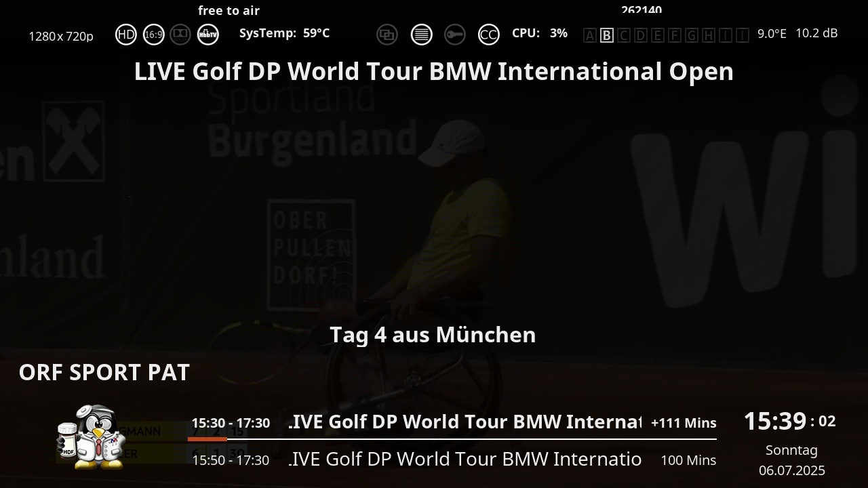Click the current event time 15:30 - 17:30
Screen dimensions: 868x488
pyautogui.click(x=231, y=423)
